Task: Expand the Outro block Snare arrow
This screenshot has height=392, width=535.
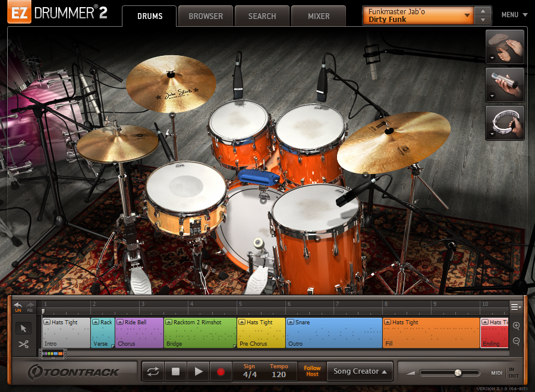Action: click(x=291, y=322)
